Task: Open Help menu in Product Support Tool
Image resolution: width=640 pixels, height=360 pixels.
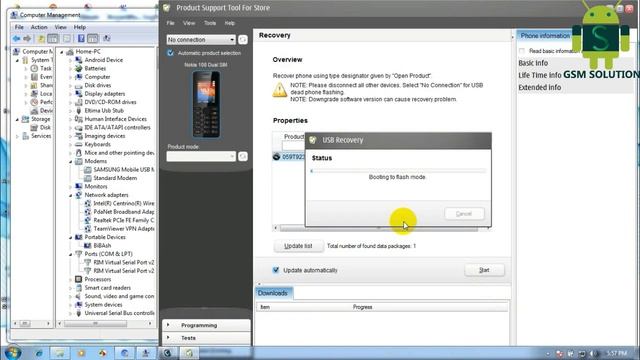Action: [230, 23]
